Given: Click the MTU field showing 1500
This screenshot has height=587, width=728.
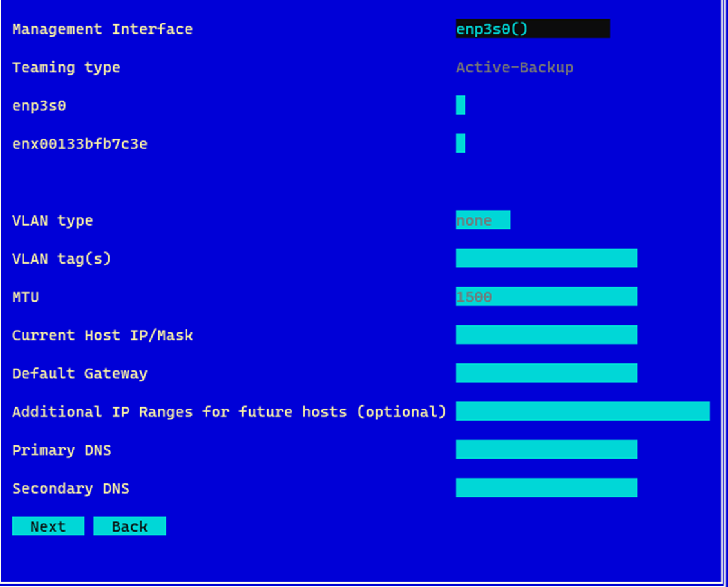Looking at the screenshot, I should coord(546,297).
